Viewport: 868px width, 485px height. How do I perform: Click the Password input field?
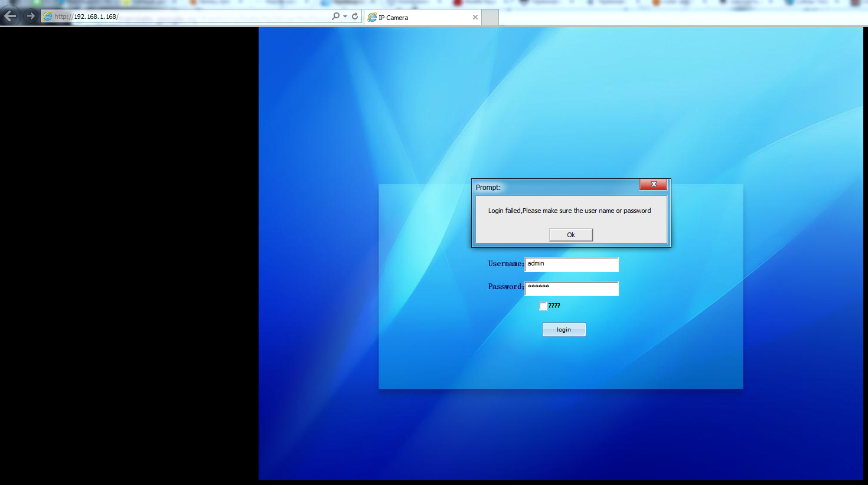point(572,289)
